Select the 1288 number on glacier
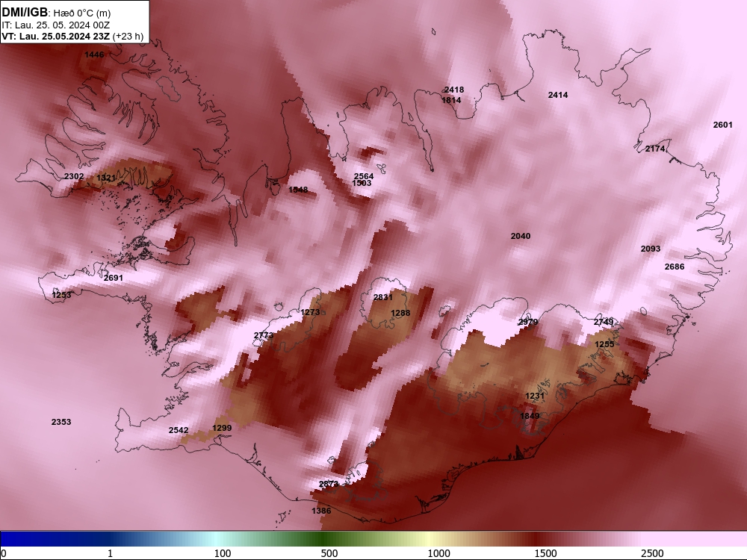The image size is (747, 560). pos(400,313)
